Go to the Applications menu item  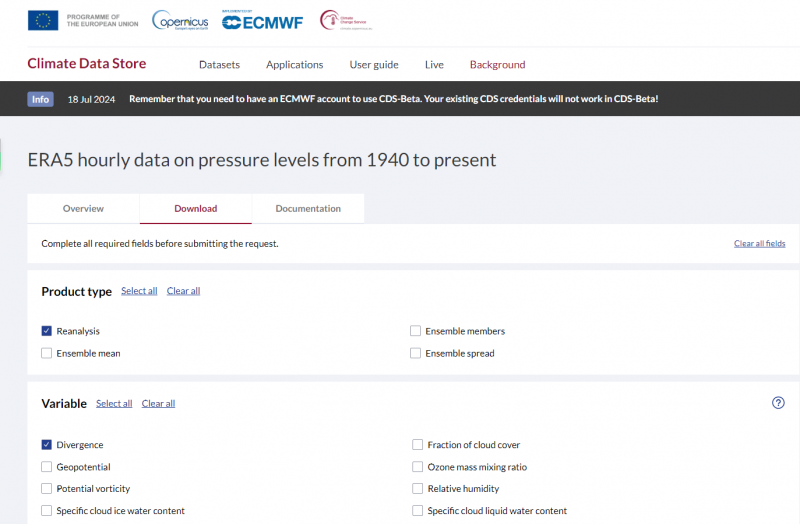pyautogui.click(x=294, y=65)
